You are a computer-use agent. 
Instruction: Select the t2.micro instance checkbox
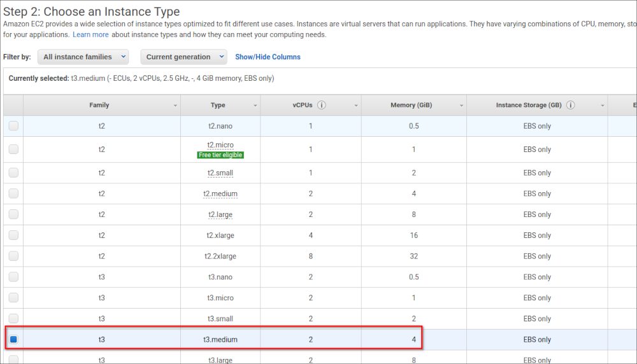[13, 150]
